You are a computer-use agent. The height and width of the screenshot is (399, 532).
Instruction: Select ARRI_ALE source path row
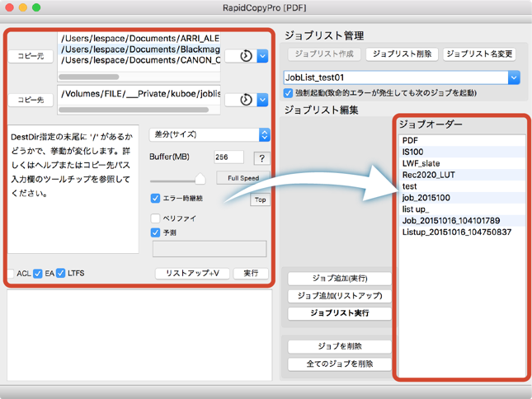click(x=139, y=38)
